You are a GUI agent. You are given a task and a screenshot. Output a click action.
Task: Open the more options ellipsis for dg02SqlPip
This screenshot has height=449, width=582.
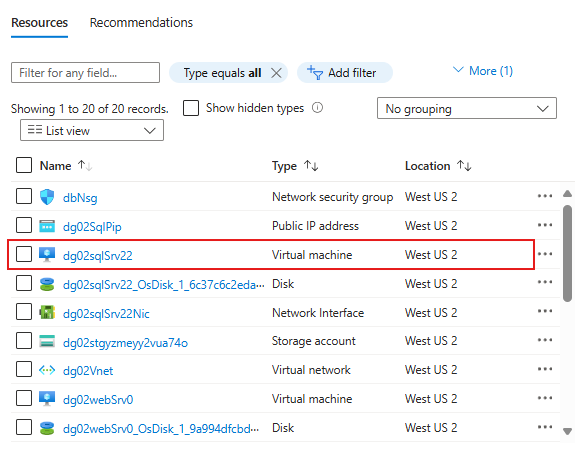tap(545, 225)
